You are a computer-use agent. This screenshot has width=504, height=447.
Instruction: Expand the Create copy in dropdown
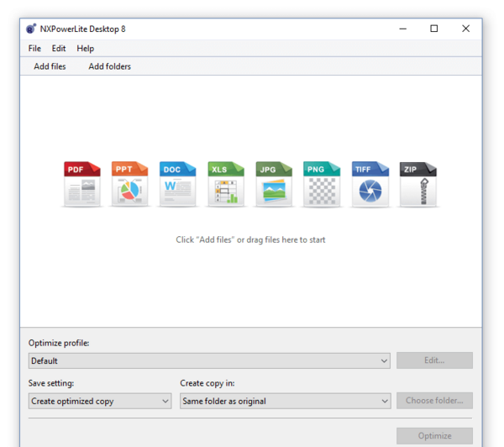286,401
